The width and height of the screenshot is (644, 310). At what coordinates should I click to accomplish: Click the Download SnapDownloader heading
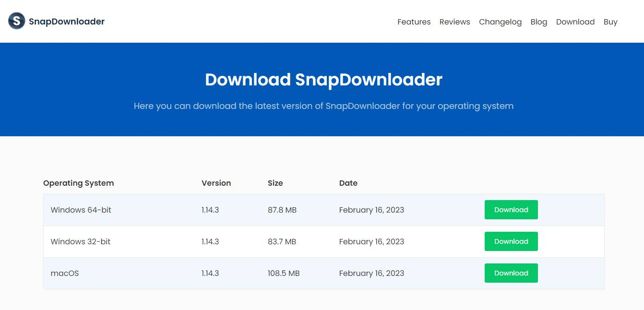323,79
